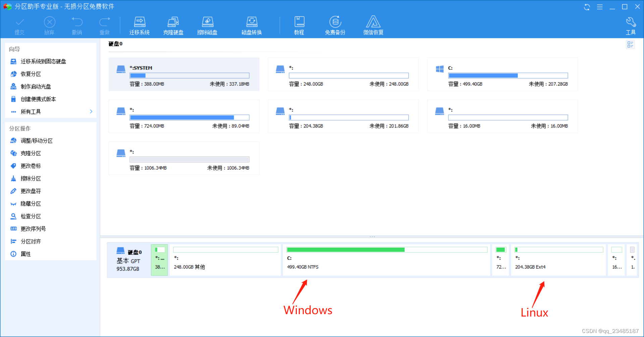Select the green SYSTEM block in disk map
This screenshot has width=644, height=337.
(159, 259)
